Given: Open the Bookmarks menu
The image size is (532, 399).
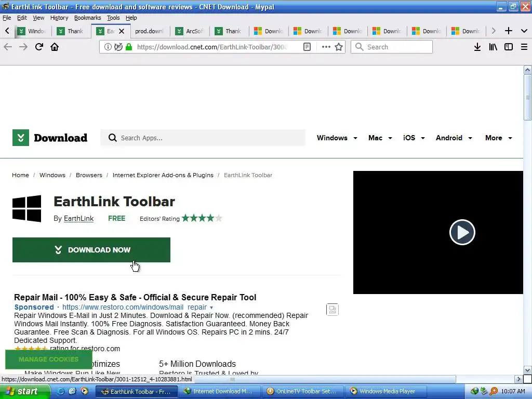Looking at the screenshot, I should (87, 18).
